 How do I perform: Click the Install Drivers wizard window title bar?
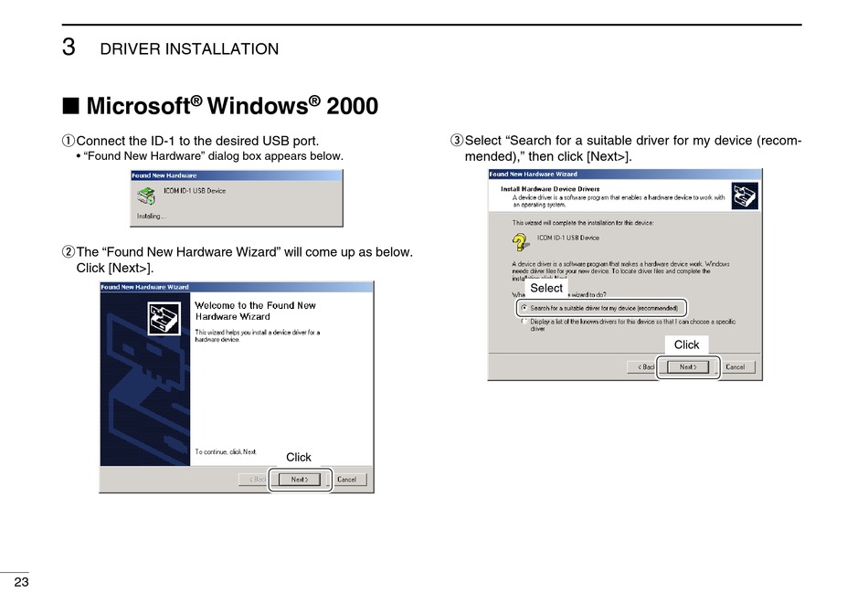(625, 174)
